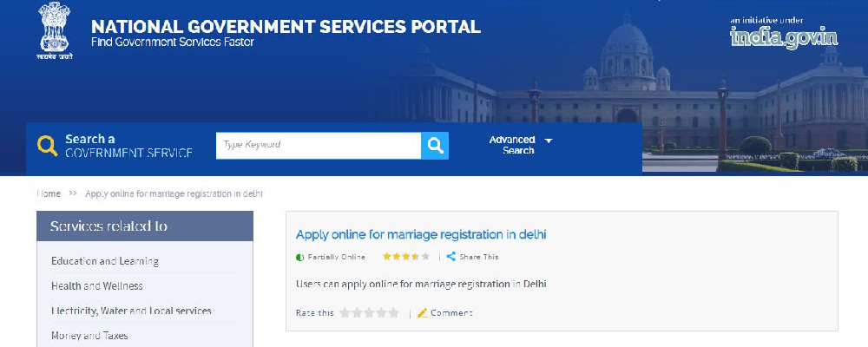The image size is (868, 347).
Task: Select Health and Wellness category
Action: (x=97, y=285)
